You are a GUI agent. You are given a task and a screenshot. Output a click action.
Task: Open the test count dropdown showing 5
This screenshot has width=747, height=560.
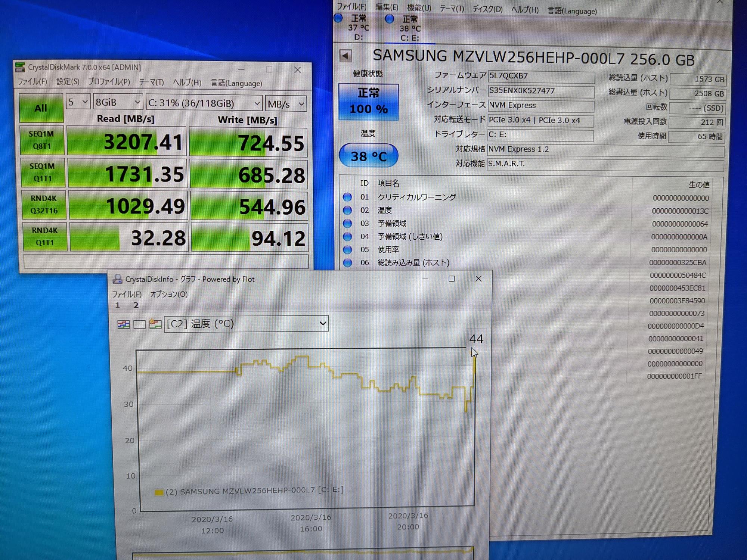pos(78,102)
